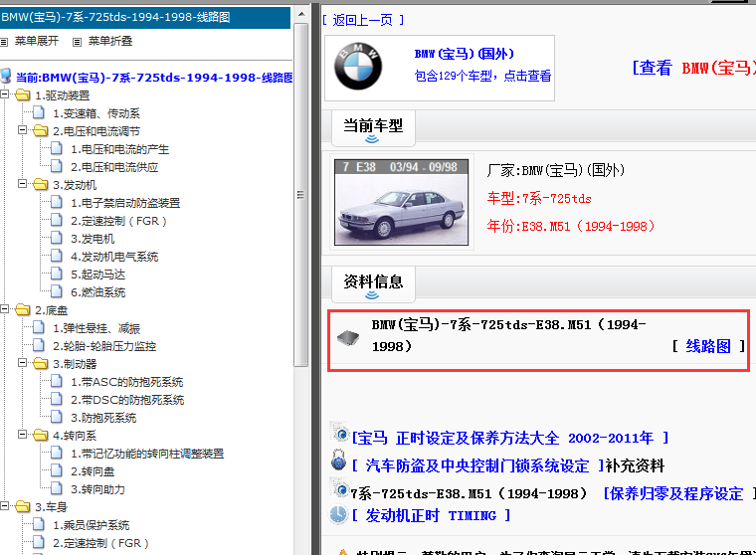Open the 当前车型 tab

pos(373,128)
